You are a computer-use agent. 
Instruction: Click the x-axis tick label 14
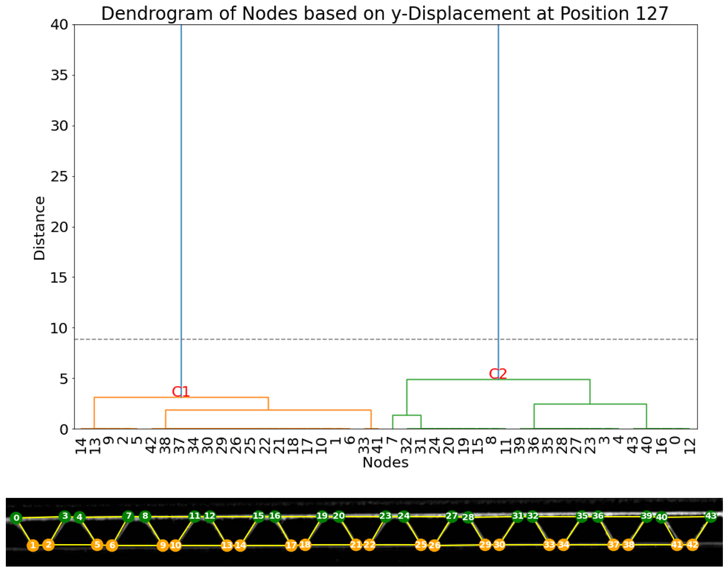(x=81, y=447)
